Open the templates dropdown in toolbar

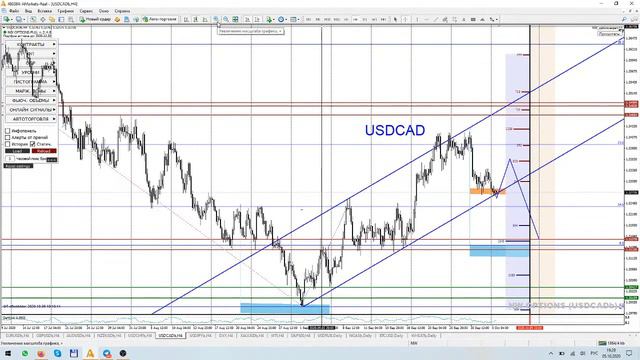click(x=294, y=19)
